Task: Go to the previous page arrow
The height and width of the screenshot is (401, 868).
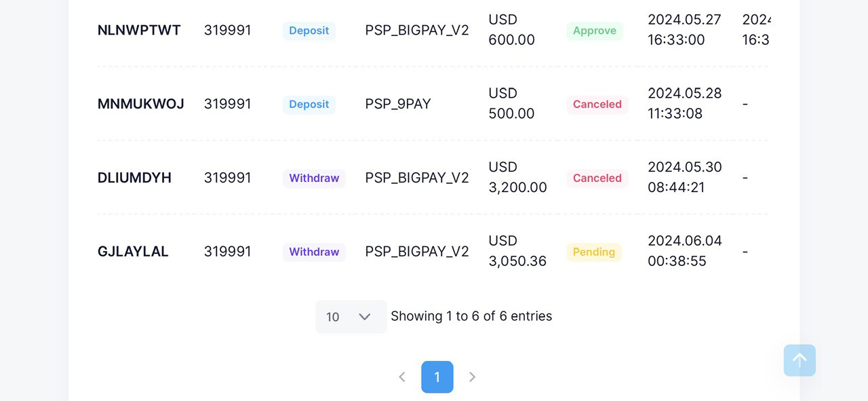Action: pos(402,377)
